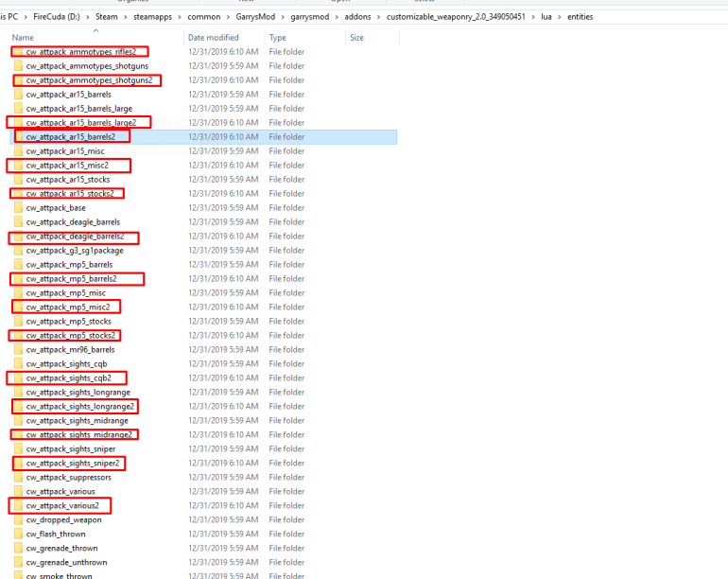Click folder icon next to cw_attpack_base
Screen dimensions: 728x579
coord(18,208)
